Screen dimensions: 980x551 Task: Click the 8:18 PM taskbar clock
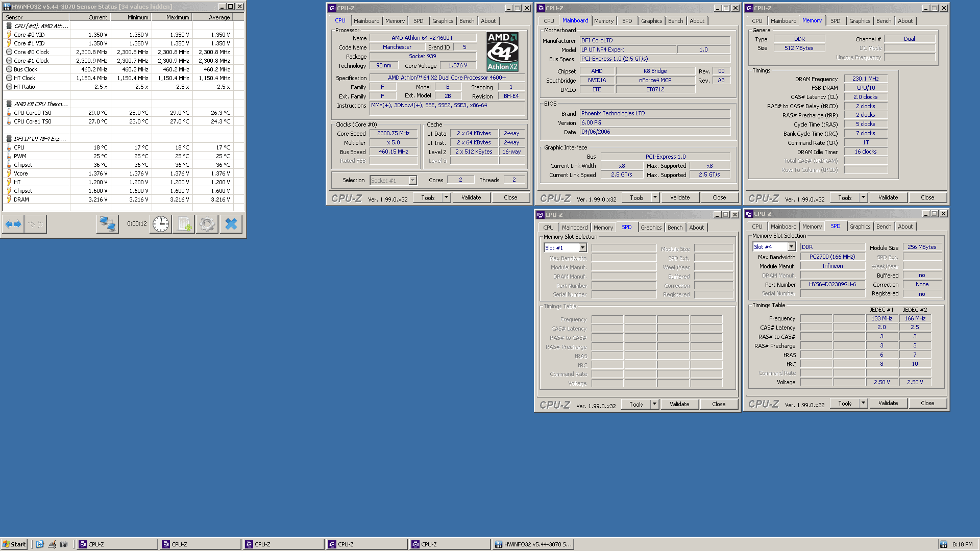pyautogui.click(x=962, y=544)
